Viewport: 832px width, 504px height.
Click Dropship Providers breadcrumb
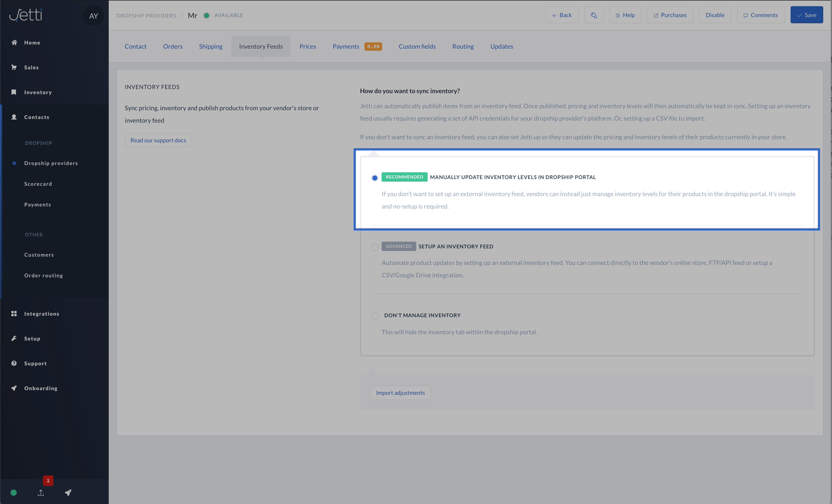point(146,16)
